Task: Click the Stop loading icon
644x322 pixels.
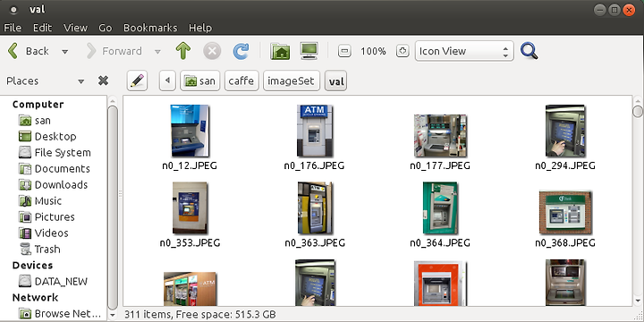Action: point(212,51)
